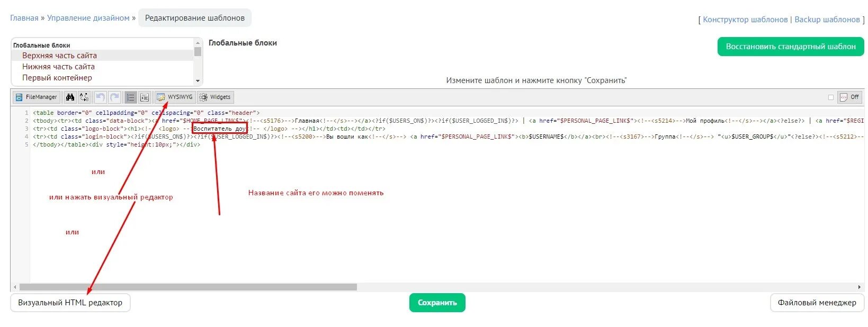Select Нижняя часть сайта in block list
The width and height of the screenshot is (868, 327).
[x=102, y=67]
